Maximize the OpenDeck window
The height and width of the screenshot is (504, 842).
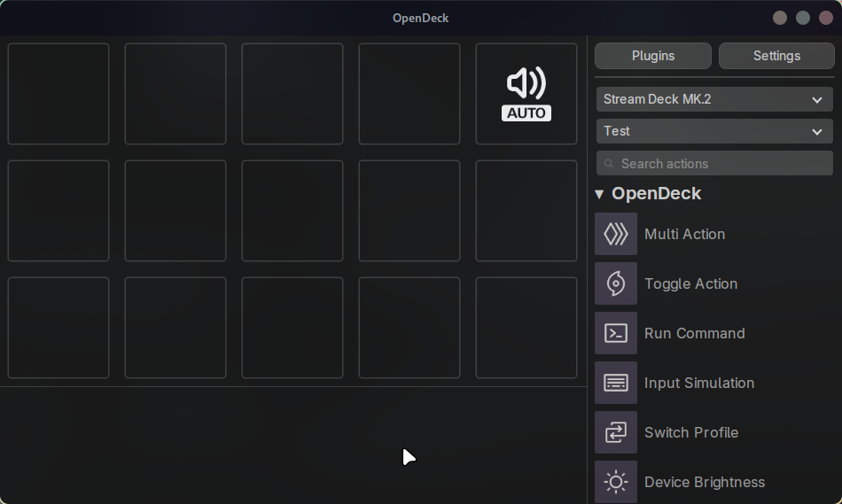click(803, 18)
